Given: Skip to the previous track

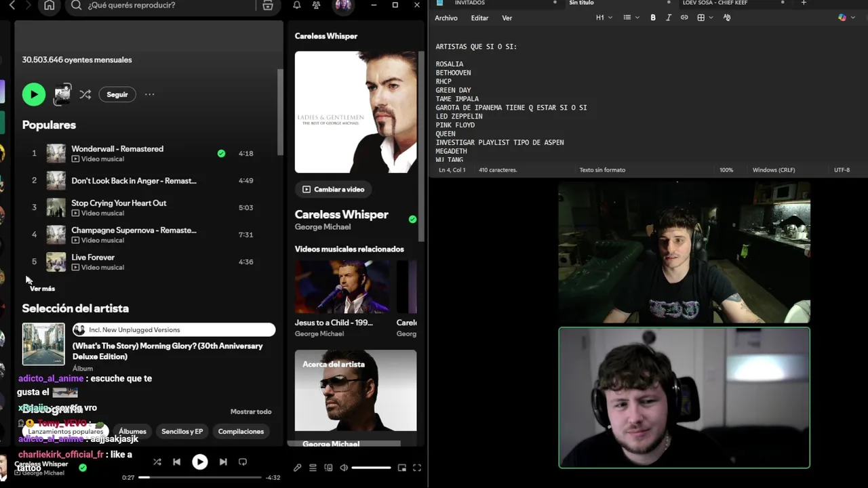Looking at the screenshot, I should [177, 462].
